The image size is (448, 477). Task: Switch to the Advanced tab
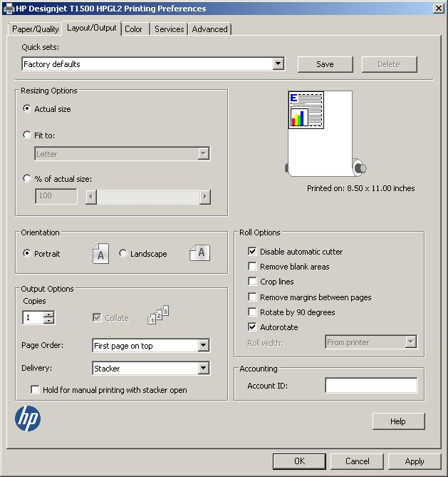[209, 29]
